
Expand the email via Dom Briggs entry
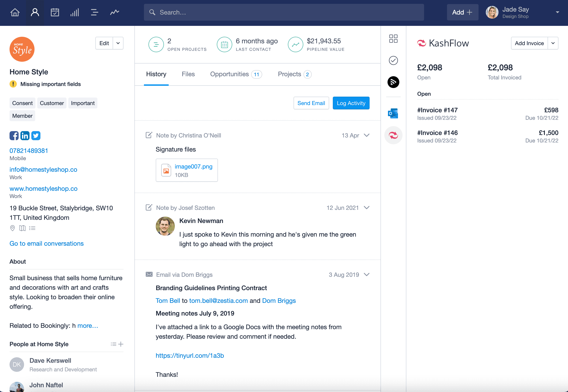(367, 274)
